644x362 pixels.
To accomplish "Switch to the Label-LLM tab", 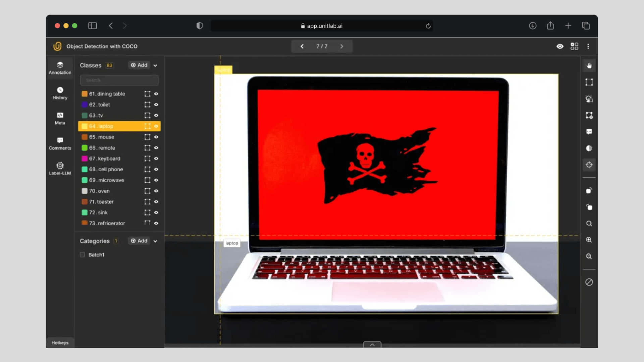I will pyautogui.click(x=60, y=169).
